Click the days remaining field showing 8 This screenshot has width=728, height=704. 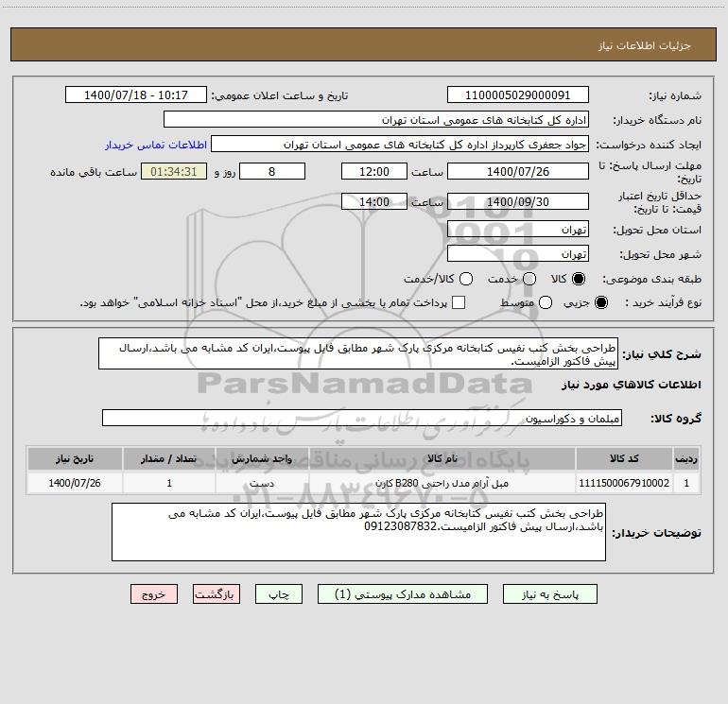coord(272,171)
